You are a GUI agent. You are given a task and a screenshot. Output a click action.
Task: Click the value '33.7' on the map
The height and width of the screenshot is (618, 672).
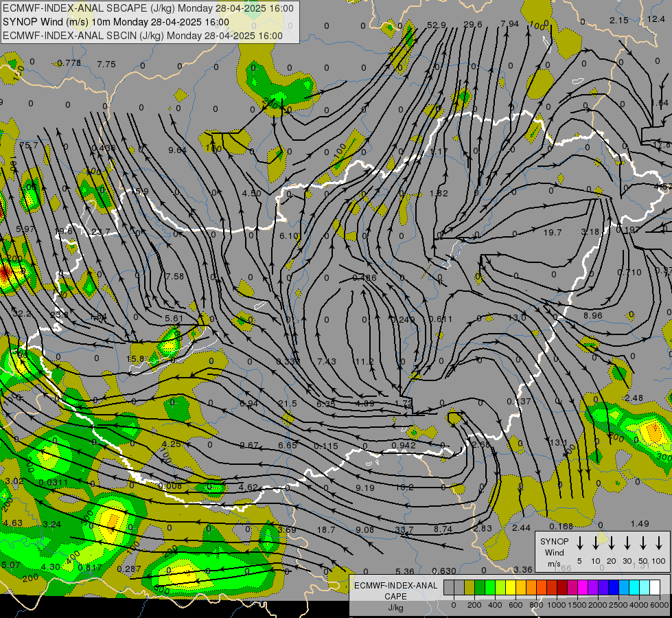404,529
